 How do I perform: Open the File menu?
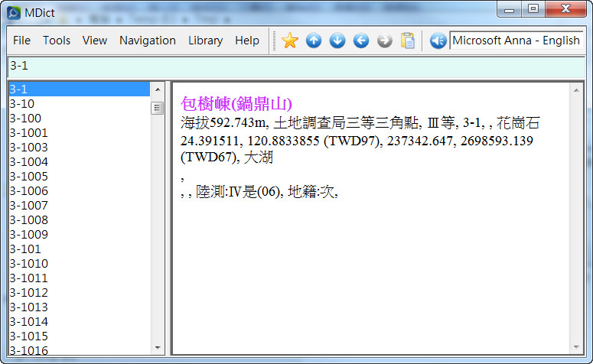pyautogui.click(x=21, y=41)
